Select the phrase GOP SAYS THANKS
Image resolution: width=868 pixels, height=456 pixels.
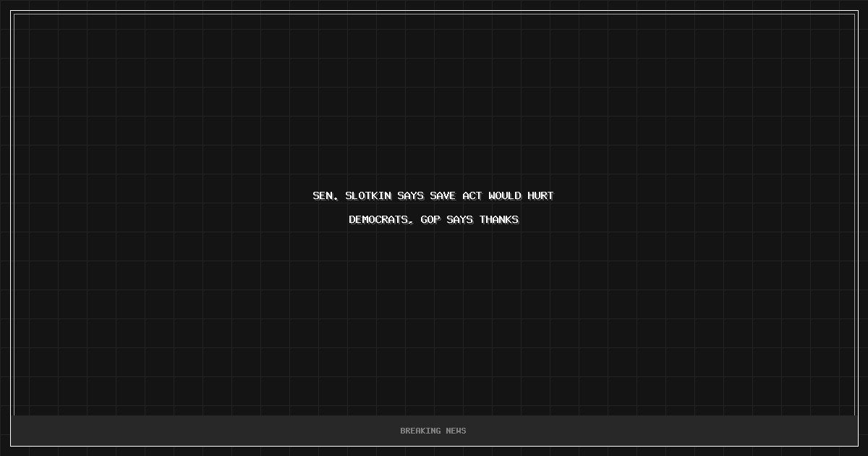click(469, 219)
